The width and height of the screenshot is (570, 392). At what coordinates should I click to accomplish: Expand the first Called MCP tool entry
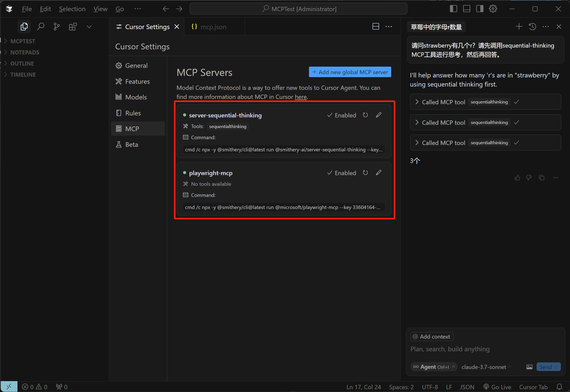485,102
